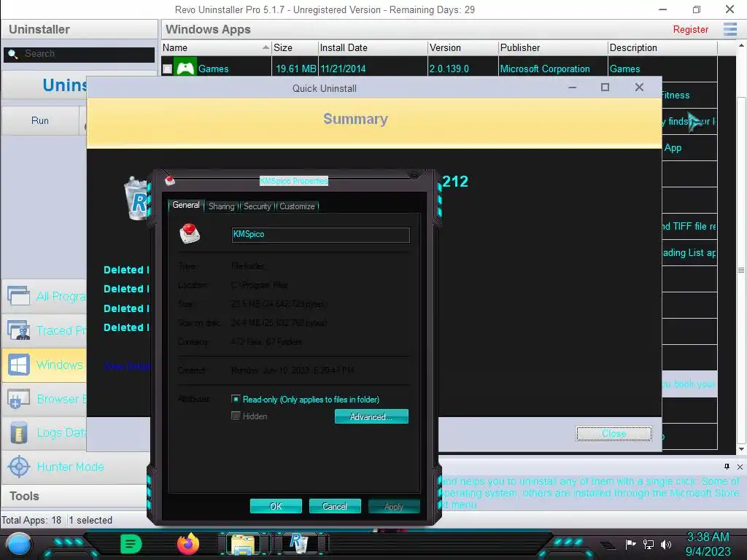Switch to Revo Uninstaller taskbar icon
Viewport: 747px width, 560px height.
(x=299, y=543)
